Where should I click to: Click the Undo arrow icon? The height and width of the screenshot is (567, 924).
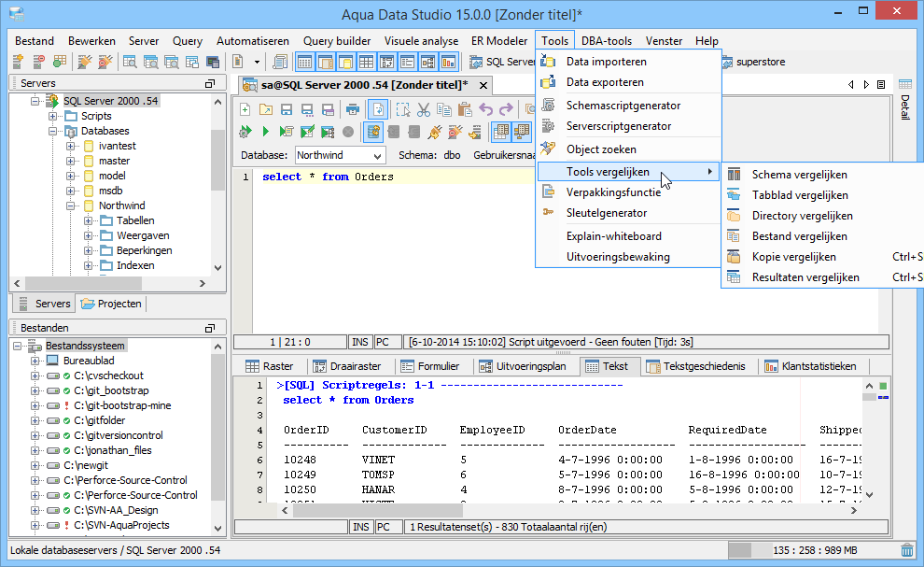[x=485, y=109]
